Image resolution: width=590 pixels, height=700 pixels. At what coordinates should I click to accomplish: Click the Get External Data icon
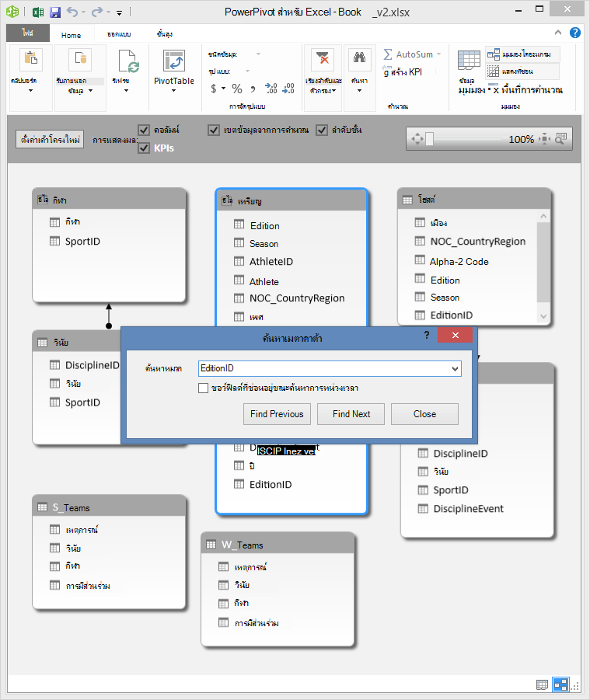click(x=80, y=59)
